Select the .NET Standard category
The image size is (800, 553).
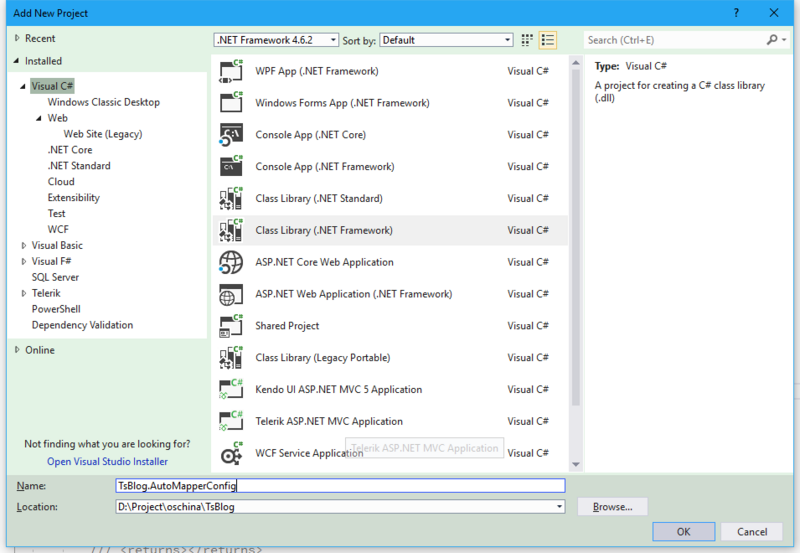click(79, 166)
